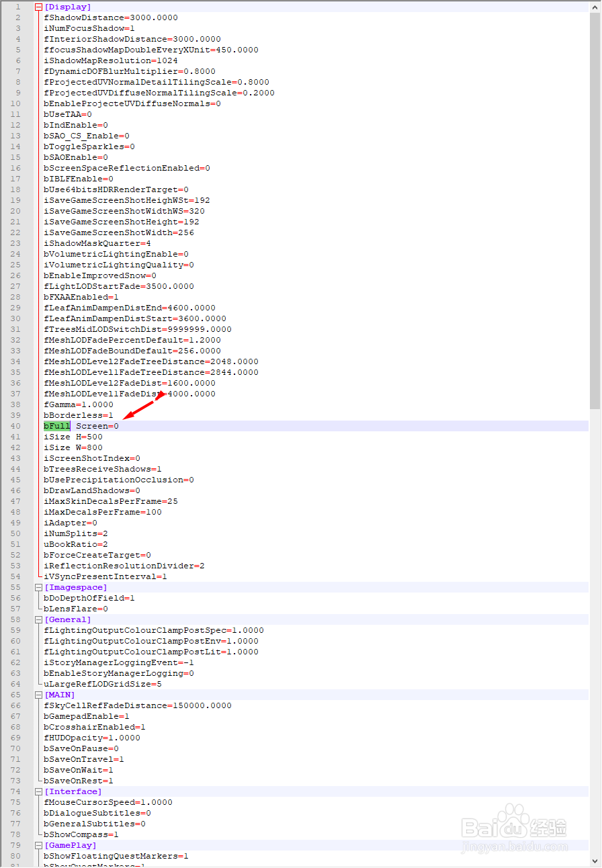Image resolution: width=602 pixels, height=868 pixels.
Task: Click the line iMaxDecalsPerFrame=100
Action: 103,512
